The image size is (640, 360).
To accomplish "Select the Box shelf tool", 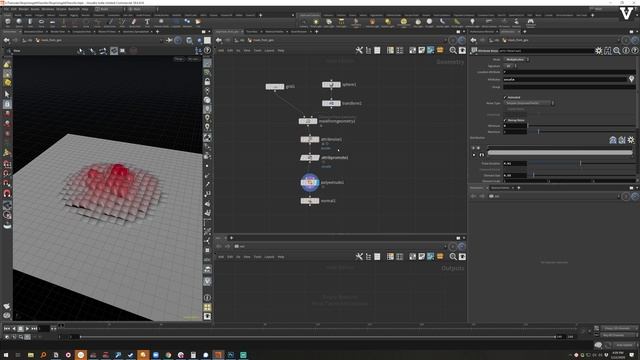I will pyautogui.click(x=8, y=22).
